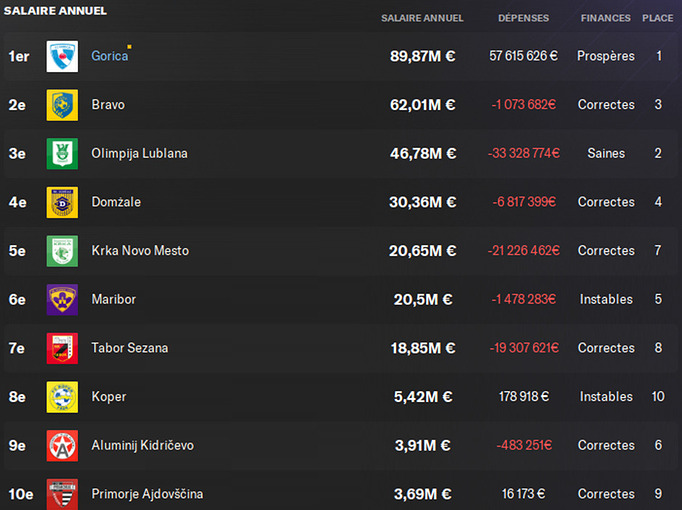Image resolution: width=682 pixels, height=510 pixels.
Task: Click the Gorica club crest
Action: click(62, 57)
